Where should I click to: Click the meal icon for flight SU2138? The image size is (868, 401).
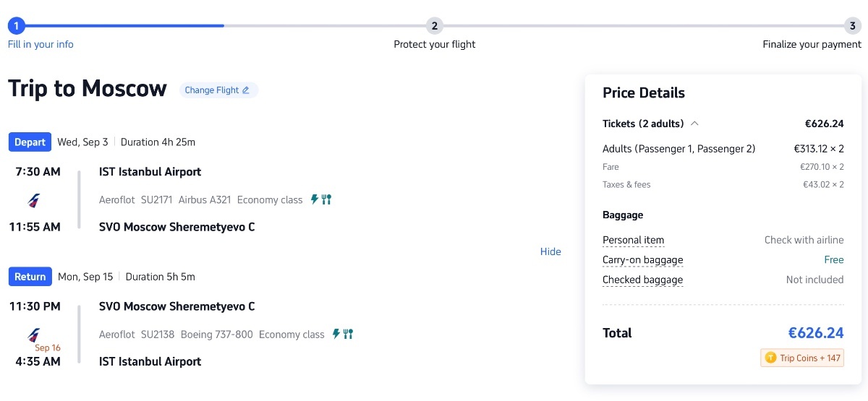pos(348,334)
